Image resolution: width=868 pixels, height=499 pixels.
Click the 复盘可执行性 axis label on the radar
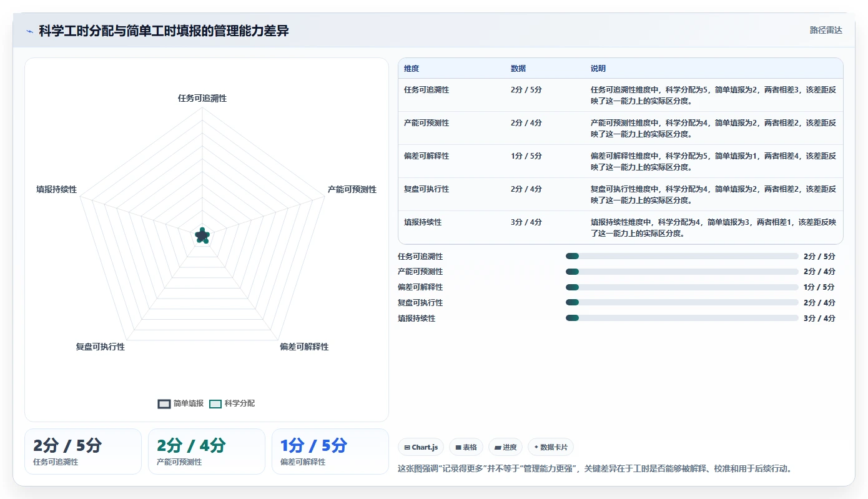point(101,347)
